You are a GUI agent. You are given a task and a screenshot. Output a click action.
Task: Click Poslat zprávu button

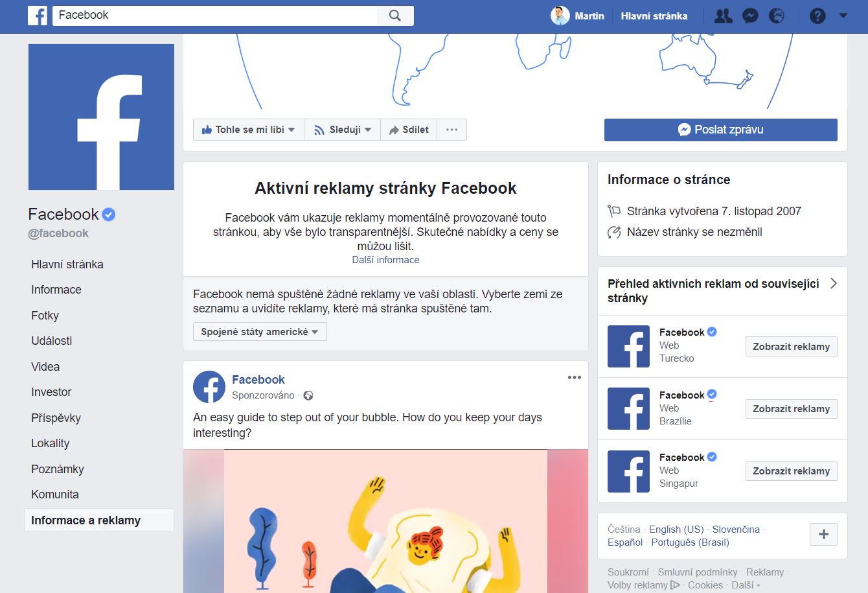(721, 130)
